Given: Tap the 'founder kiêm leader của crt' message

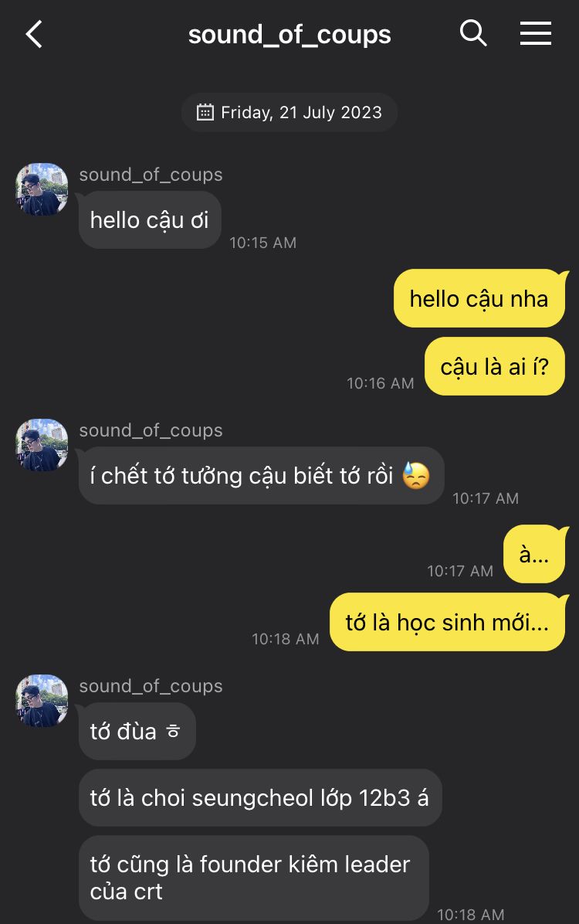Looking at the screenshot, I should point(253,878).
